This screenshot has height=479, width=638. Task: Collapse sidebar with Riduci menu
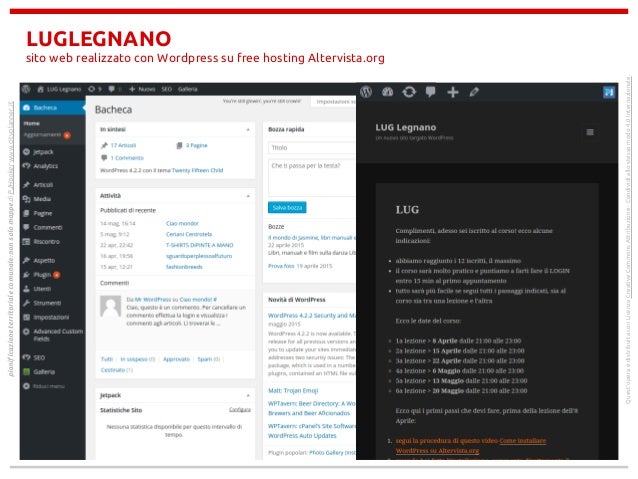48,386
